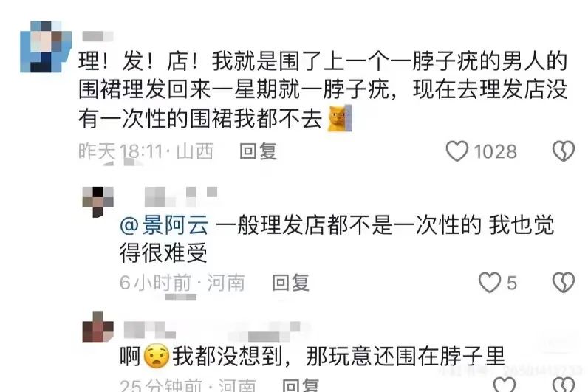Reply to the Shanxi comment
The width and height of the screenshot is (588, 392).
(x=258, y=151)
